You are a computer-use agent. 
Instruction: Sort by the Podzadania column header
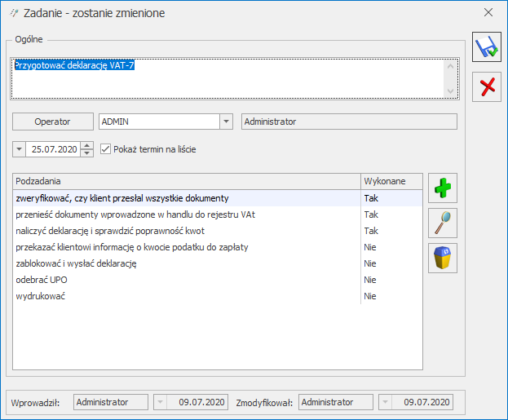point(187,181)
